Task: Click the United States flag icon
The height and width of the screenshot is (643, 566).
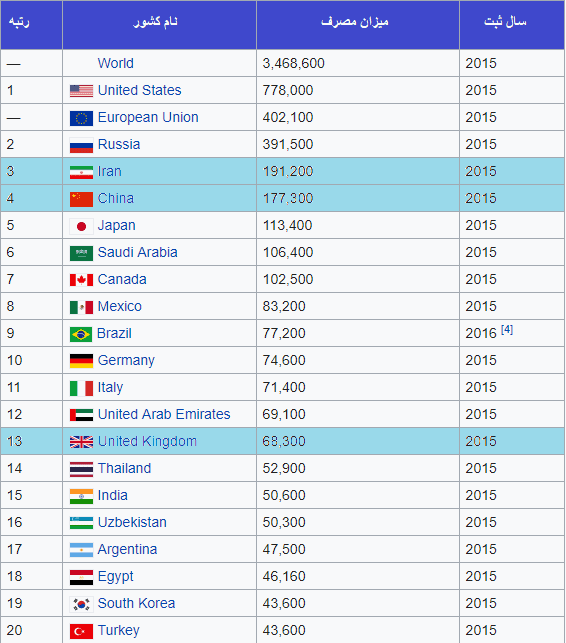Action: [x=81, y=91]
